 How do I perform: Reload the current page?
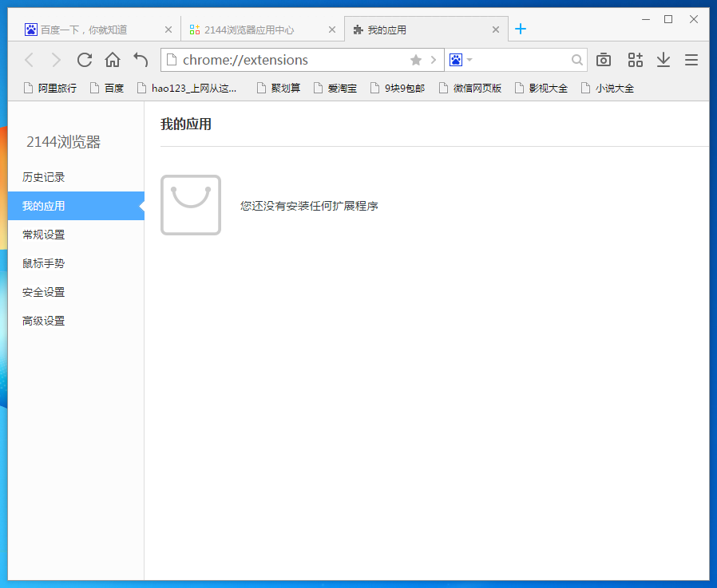[84, 59]
